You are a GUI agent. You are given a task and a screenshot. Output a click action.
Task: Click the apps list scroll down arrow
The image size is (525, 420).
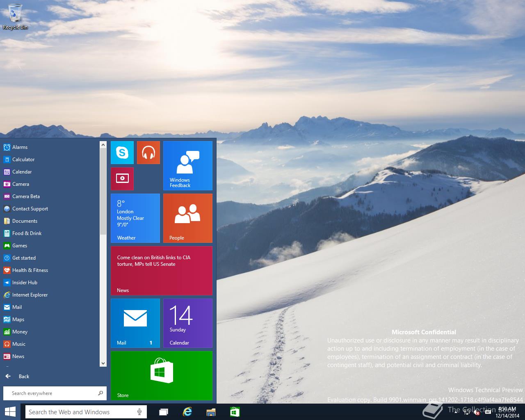click(x=103, y=363)
